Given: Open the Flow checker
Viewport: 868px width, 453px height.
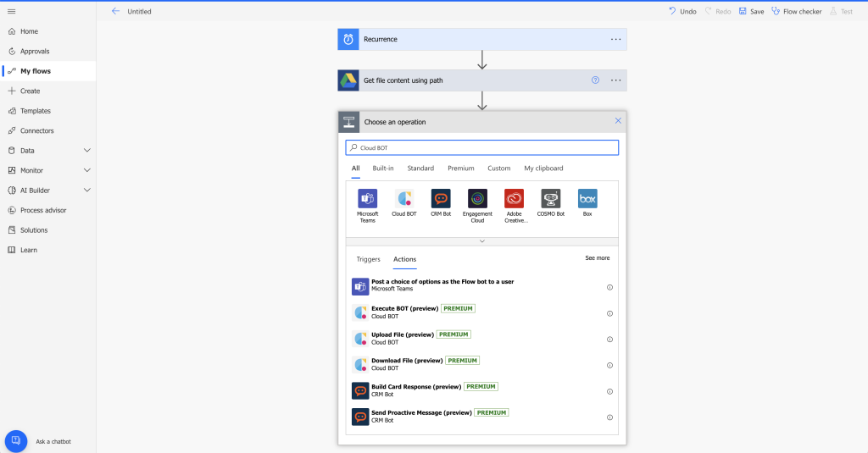Looking at the screenshot, I should tap(797, 11).
